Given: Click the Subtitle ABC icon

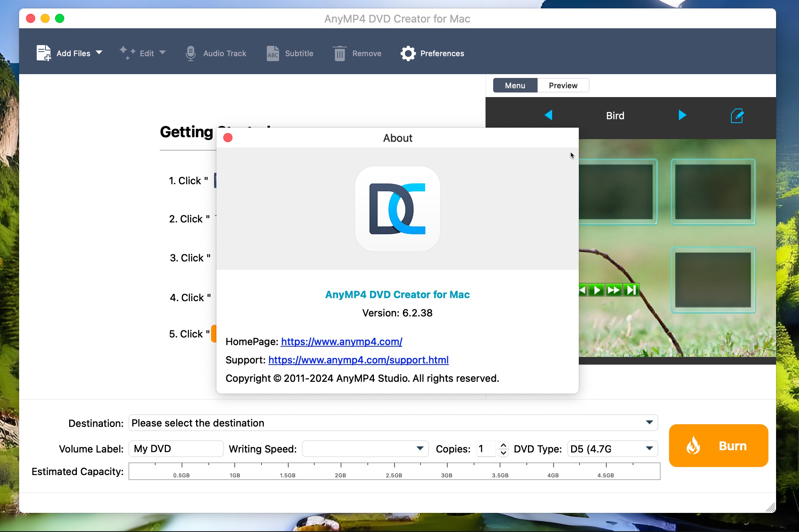Looking at the screenshot, I should coord(273,54).
